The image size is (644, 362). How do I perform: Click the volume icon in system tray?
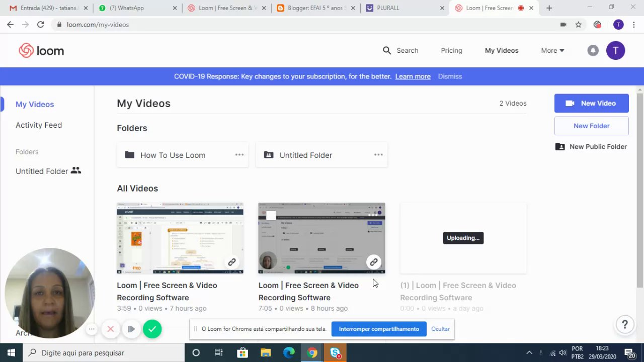(563, 352)
